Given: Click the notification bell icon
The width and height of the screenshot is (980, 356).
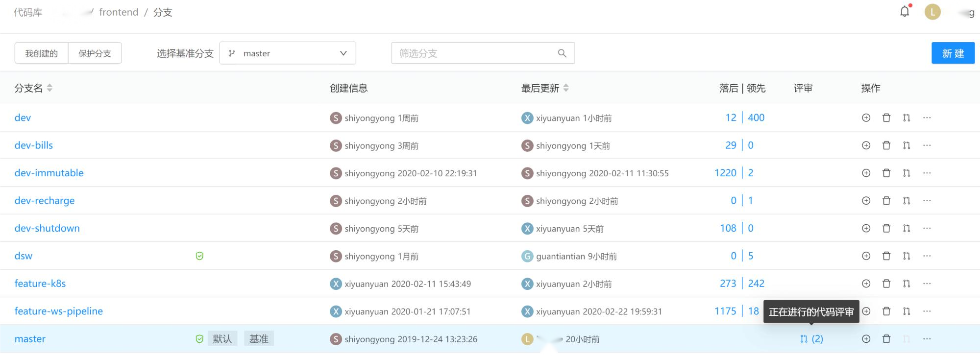Looking at the screenshot, I should [x=905, y=11].
